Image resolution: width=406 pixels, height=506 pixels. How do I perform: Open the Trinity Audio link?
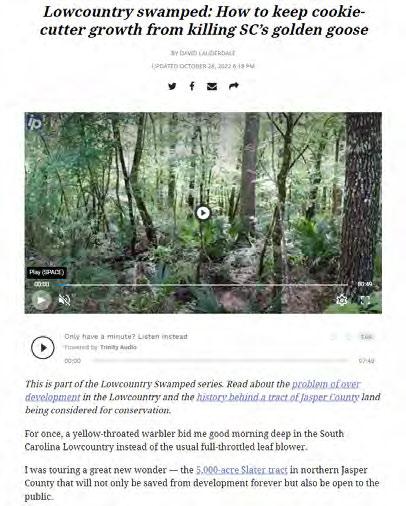(x=118, y=347)
